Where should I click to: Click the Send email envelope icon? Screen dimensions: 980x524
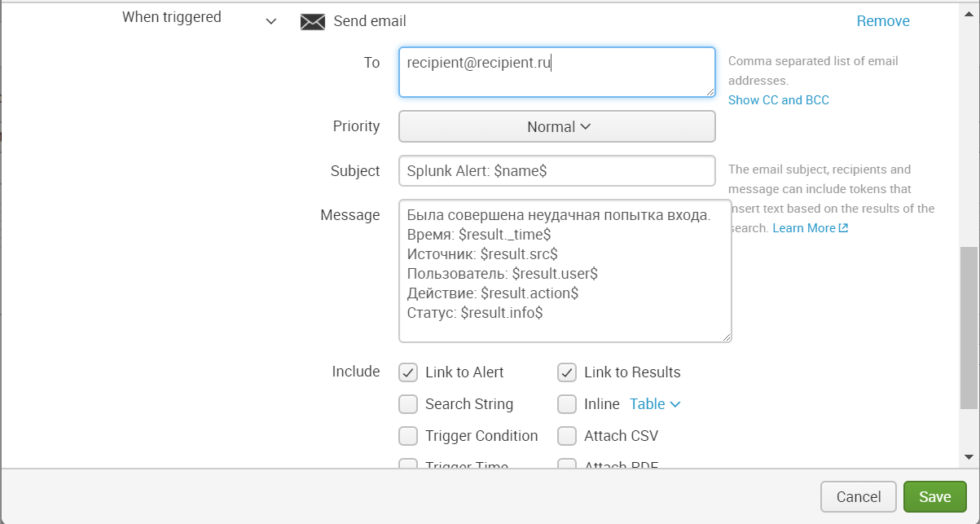coord(313,22)
